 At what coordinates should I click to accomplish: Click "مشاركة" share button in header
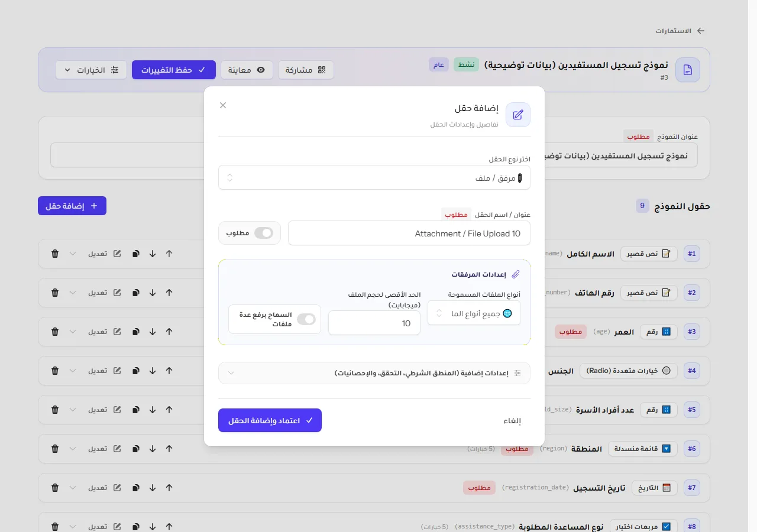pos(306,70)
